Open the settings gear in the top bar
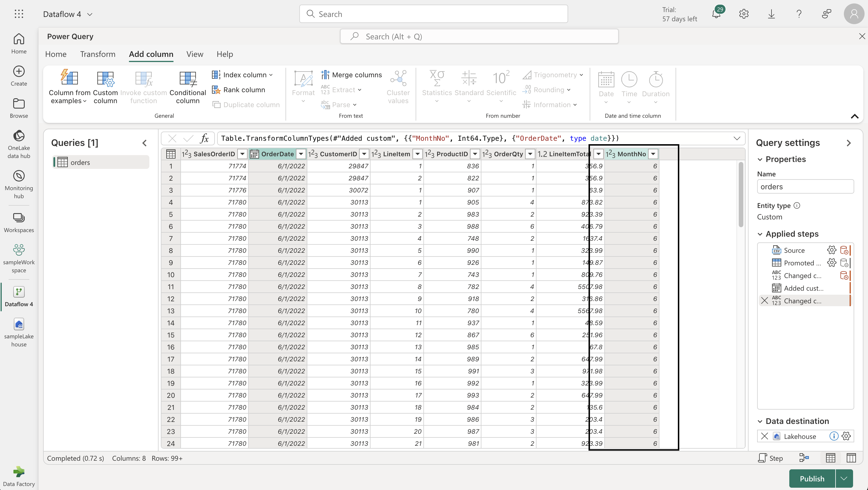The image size is (868, 490). click(x=744, y=14)
